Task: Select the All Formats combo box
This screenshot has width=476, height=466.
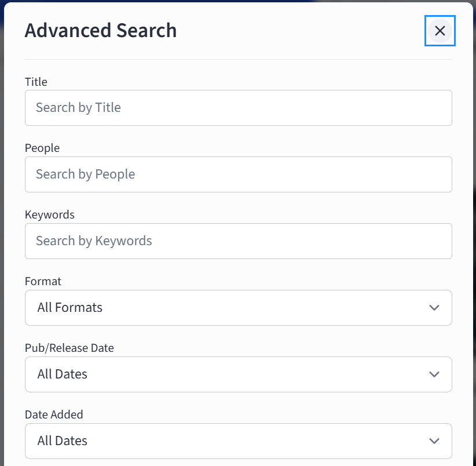Action: pos(239,308)
